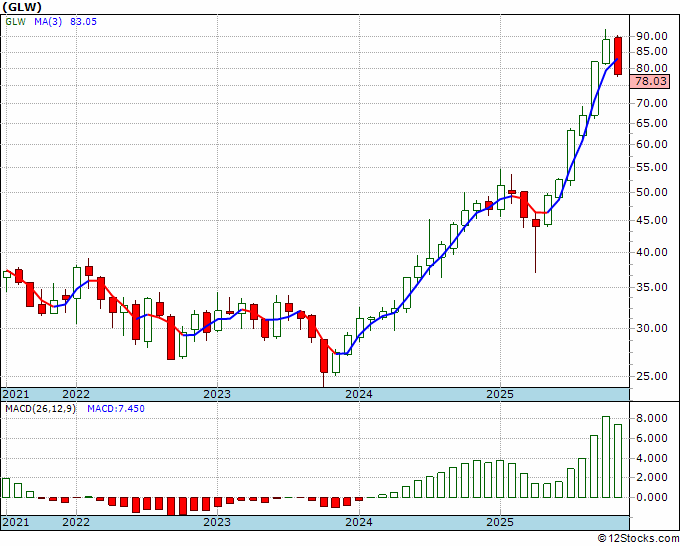The width and height of the screenshot is (680, 546).
Task: Click the 50.00 price axis label
Action: [651, 192]
